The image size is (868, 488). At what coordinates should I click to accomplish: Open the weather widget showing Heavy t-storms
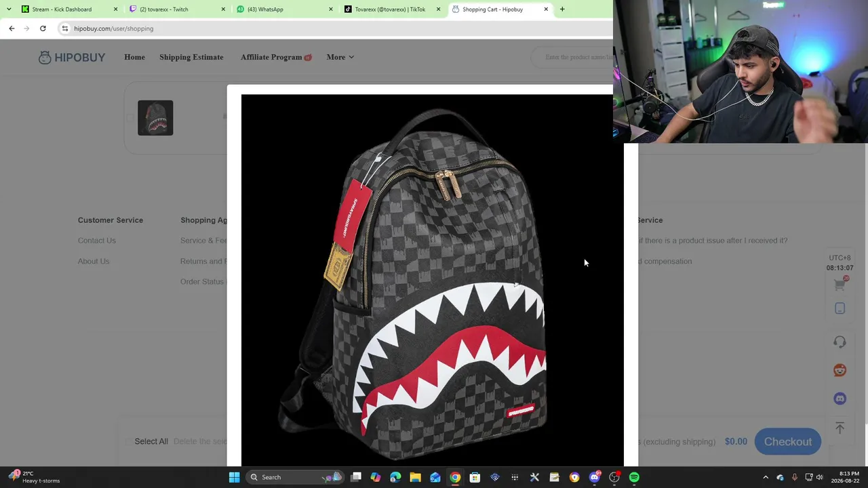click(34, 477)
